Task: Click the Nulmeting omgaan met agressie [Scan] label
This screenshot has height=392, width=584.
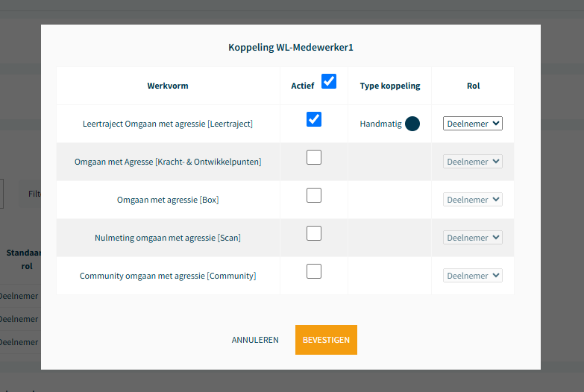Action: pos(168,238)
